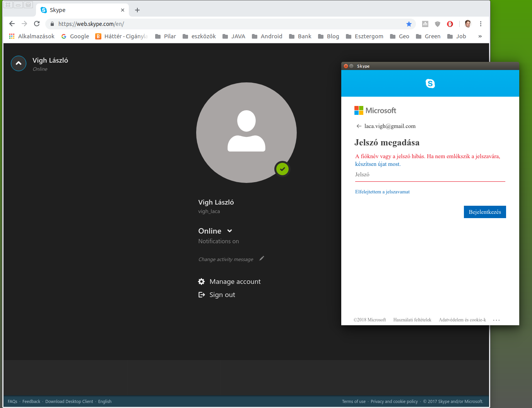Viewport: 532px width, 408px height.
Task: Open the Android bookmarks folder
Action: 267,36
